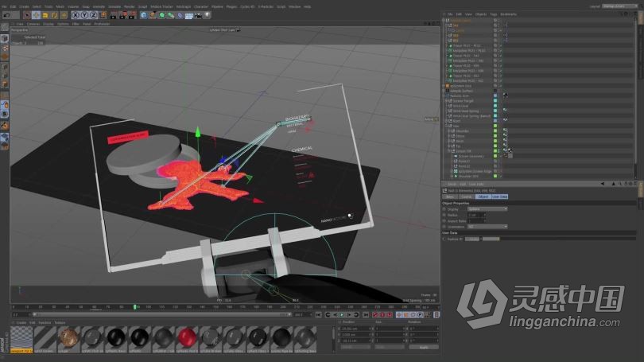Click the Radius input field
This screenshot has width=644, height=362.
click(x=475, y=216)
